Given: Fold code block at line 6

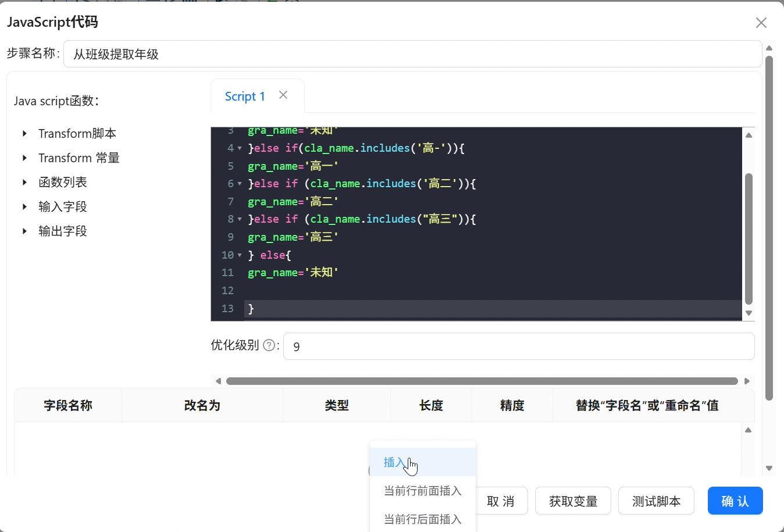Looking at the screenshot, I should coord(239,184).
